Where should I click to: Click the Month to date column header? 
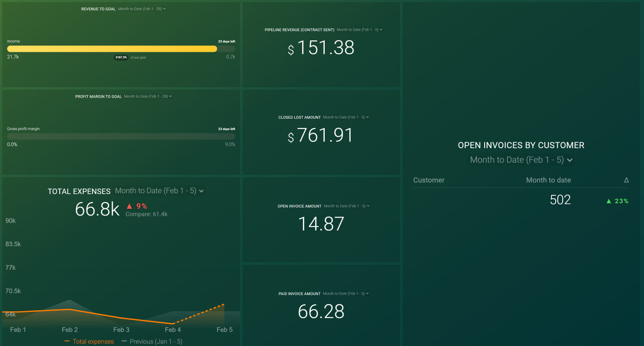(549, 180)
